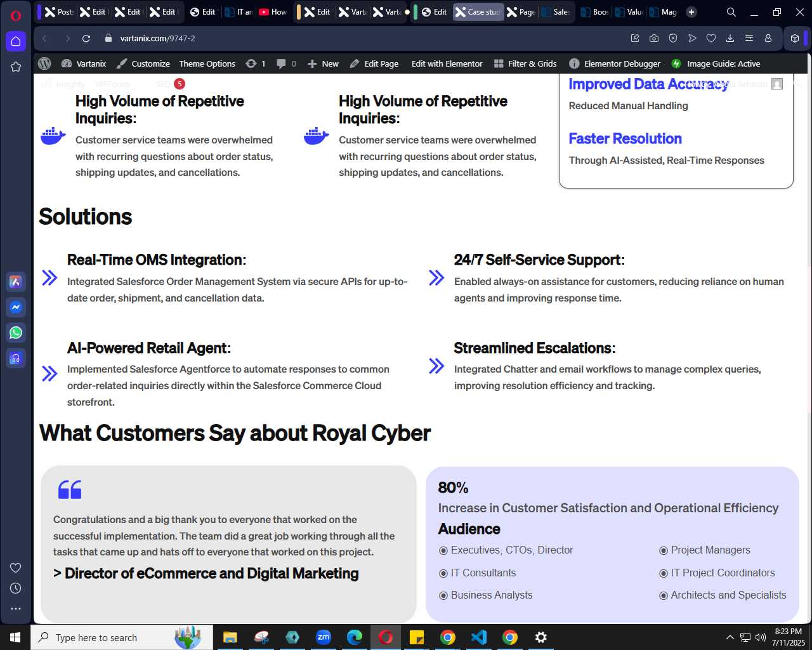Click Image Guide: Active

coord(716,63)
